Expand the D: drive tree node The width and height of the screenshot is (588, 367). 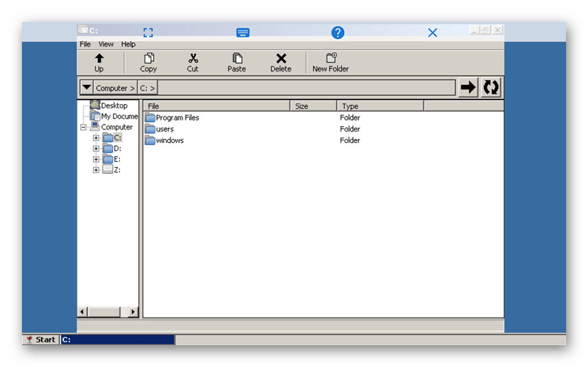96,149
